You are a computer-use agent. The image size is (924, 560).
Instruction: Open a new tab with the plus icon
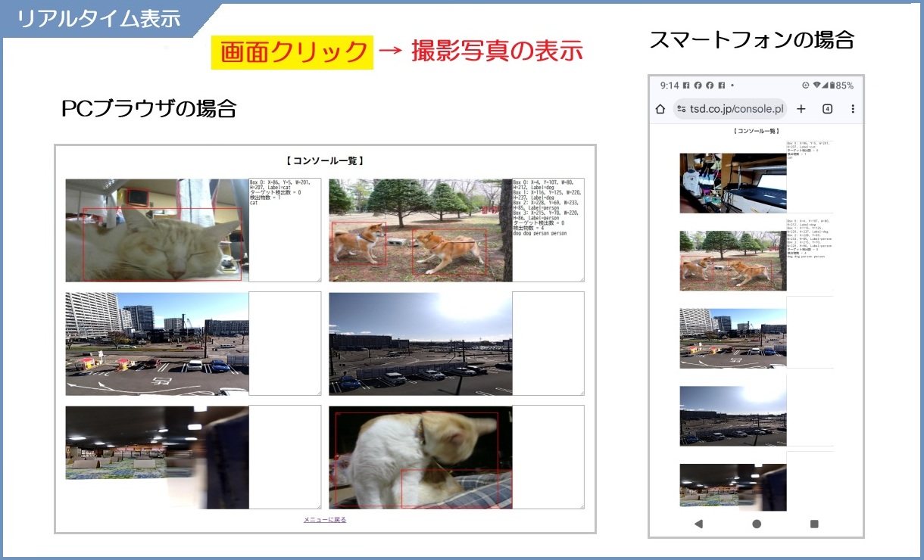pos(801,109)
